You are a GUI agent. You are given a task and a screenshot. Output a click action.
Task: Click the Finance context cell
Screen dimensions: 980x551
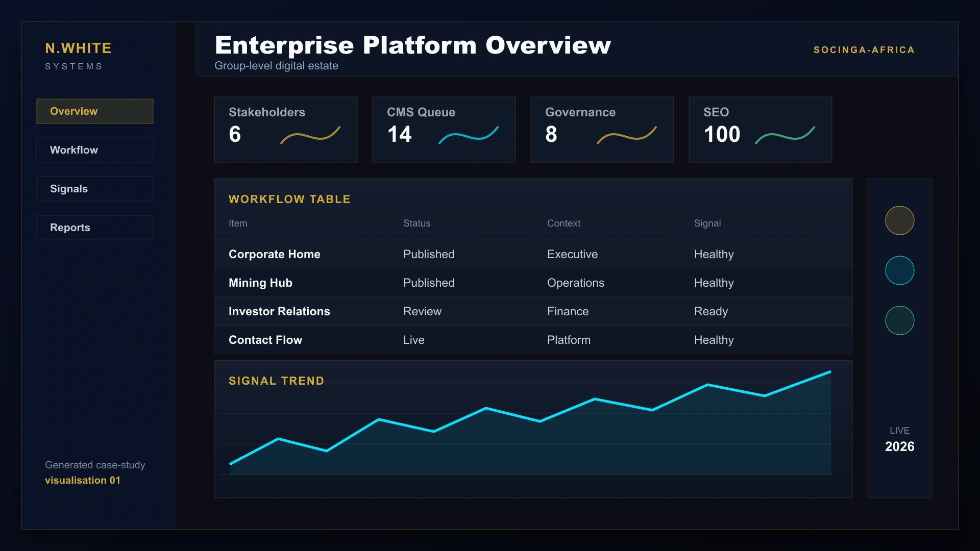[568, 311]
